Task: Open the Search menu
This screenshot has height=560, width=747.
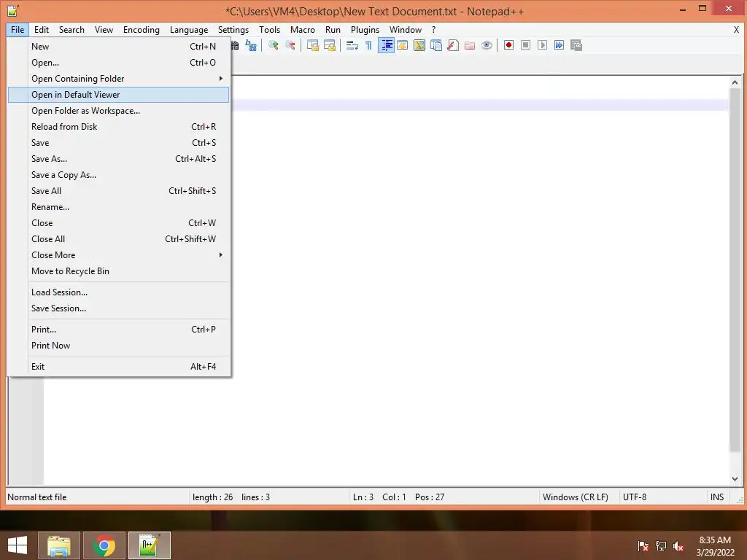Action: [71, 29]
